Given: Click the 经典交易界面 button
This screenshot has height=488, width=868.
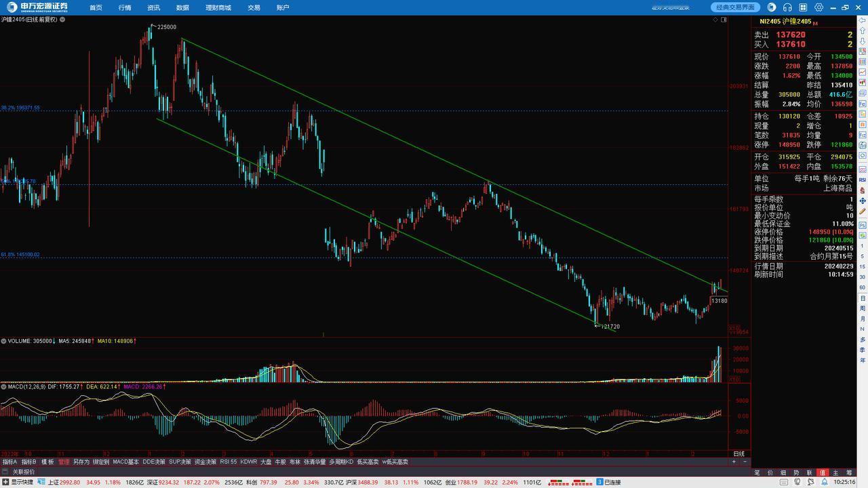Looking at the screenshot, I should [736, 7].
